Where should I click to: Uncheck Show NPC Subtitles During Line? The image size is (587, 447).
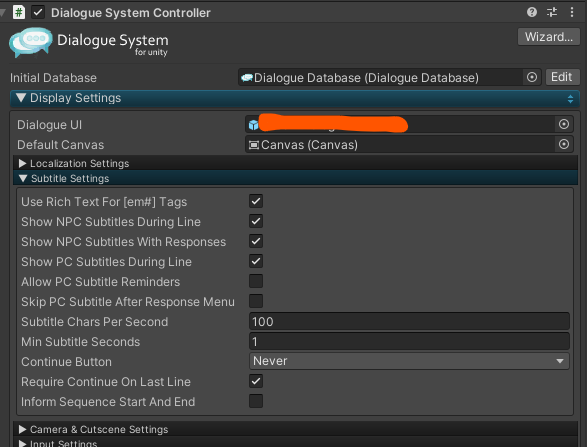256,221
